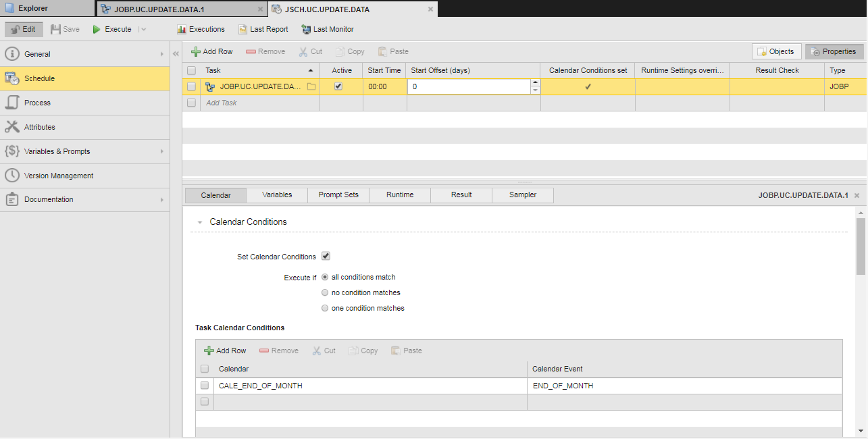
Task: Click the Execute play icon
Action: [x=97, y=30]
